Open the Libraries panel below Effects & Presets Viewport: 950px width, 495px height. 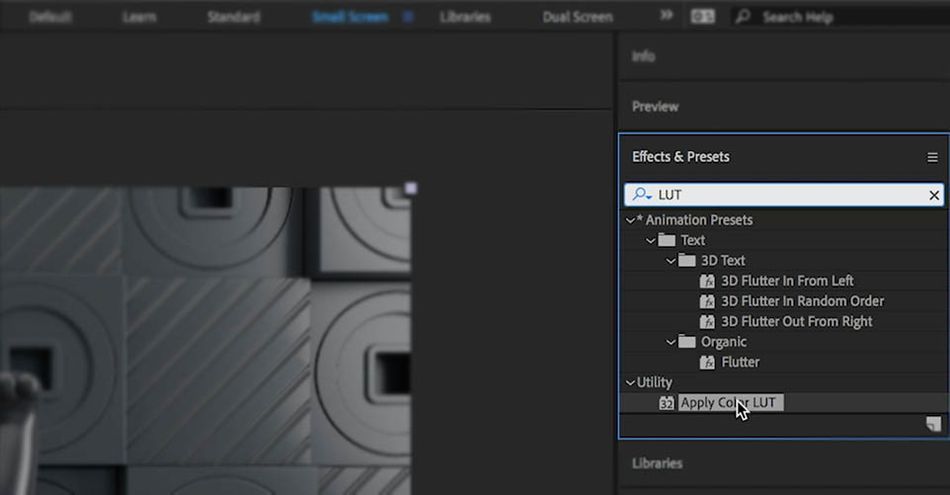(657, 463)
